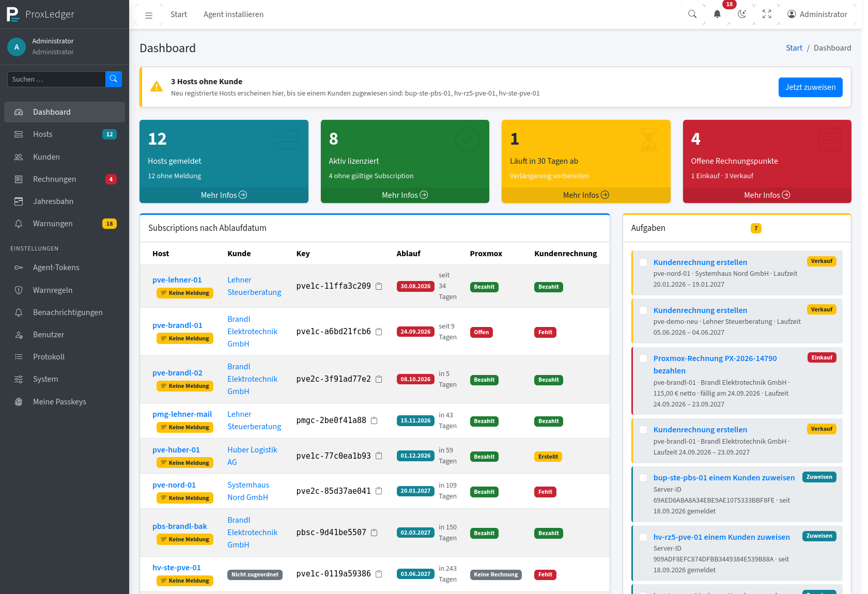Enter fullscreen with the expand icon
The height and width of the screenshot is (594, 868).
pos(767,14)
